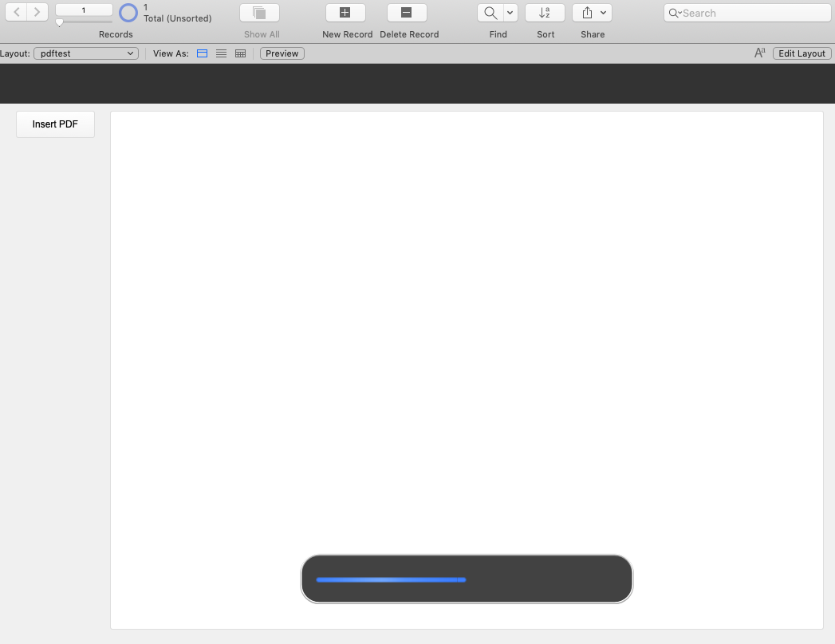Open the Share dropdown chevron
This screenshot has width=835, height=644.
click(604, 13)
